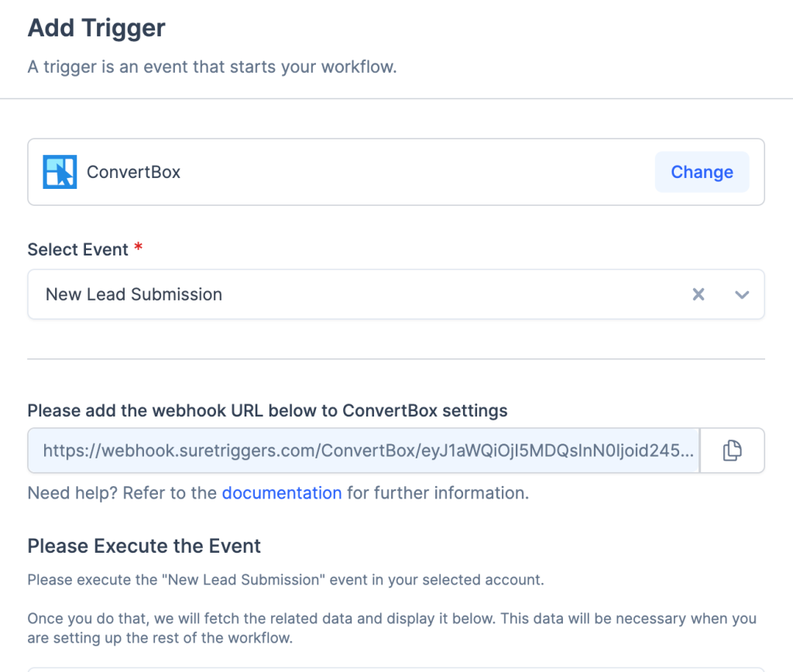The image size is (793, 672).
Task: Click inside the webhook URL field
Action: [364, 451]
